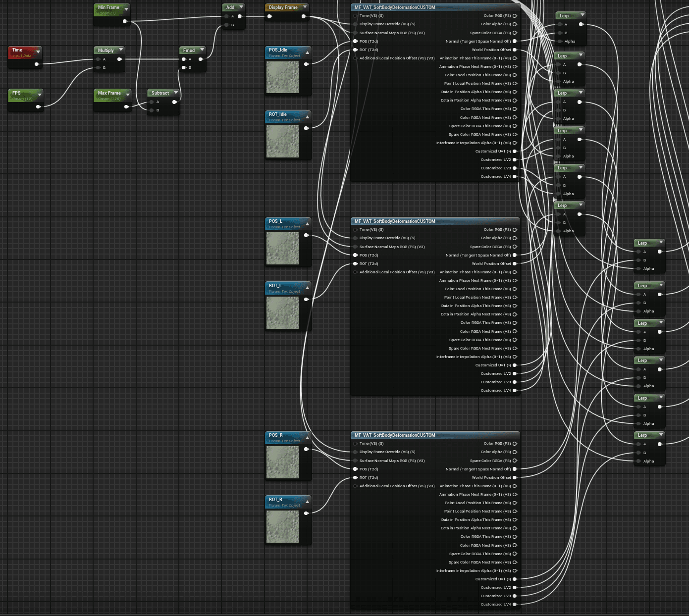This screenshot has height=616, width=689.
Task: Click the ROT_Idle texture preview image
Action: [x=282, y=142]
